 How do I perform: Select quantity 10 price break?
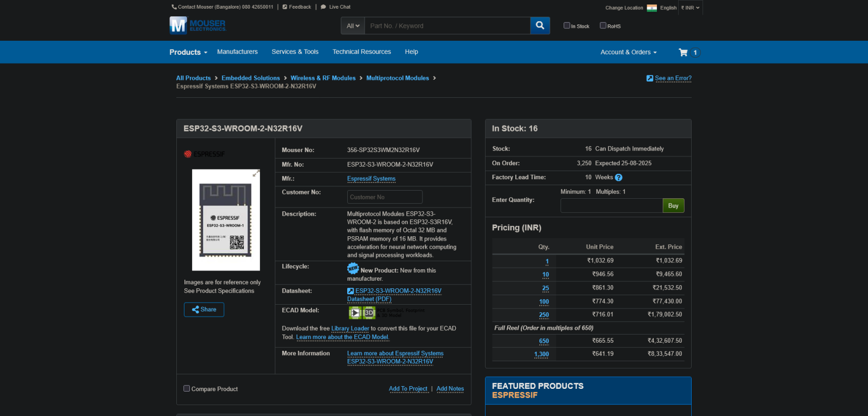pyautogui.click(x=545, y=275)
